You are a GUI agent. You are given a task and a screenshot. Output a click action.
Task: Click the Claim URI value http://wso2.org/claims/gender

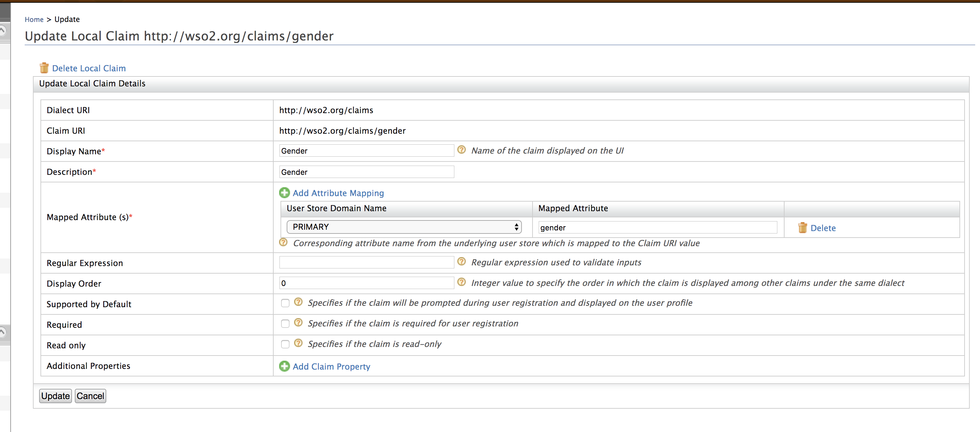343,131
